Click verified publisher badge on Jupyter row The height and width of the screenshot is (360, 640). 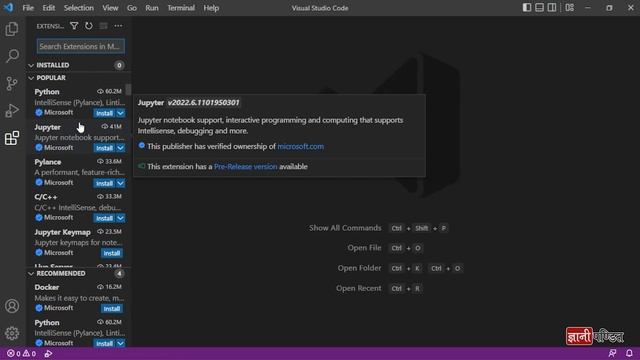(39, 147)
